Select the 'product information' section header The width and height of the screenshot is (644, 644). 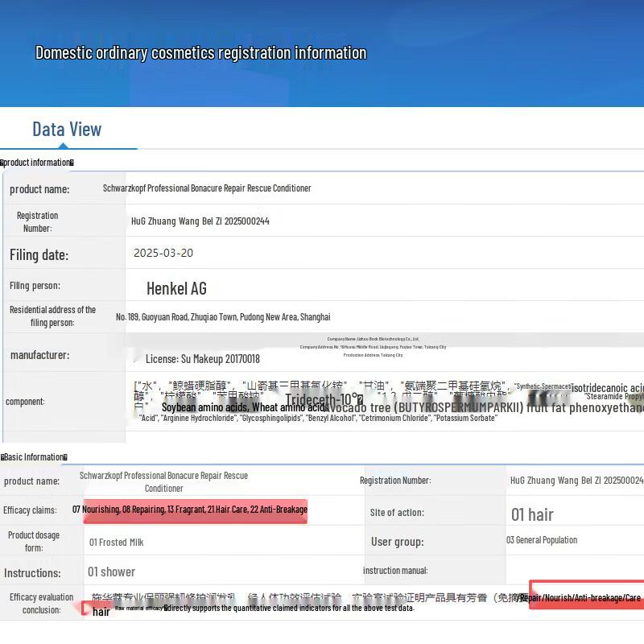point(37,163)
